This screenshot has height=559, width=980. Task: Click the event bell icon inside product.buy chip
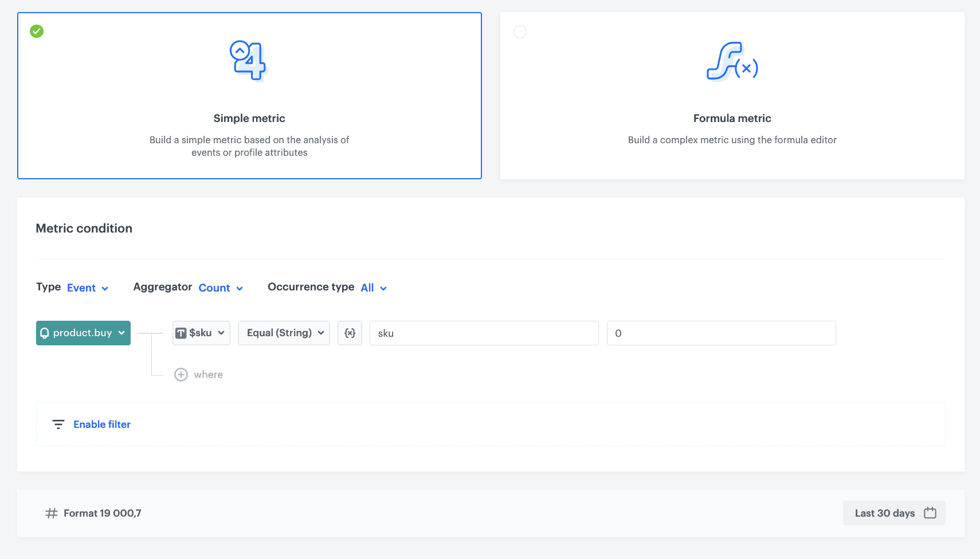(45, 333)
